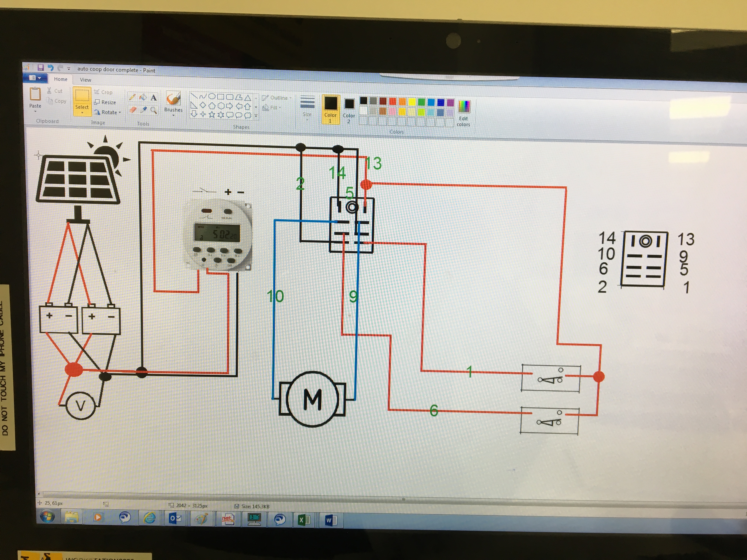Viewport: 747px width, 560px height.
Task: Select the Fill with color bucket tool
Action: [143, 97]
